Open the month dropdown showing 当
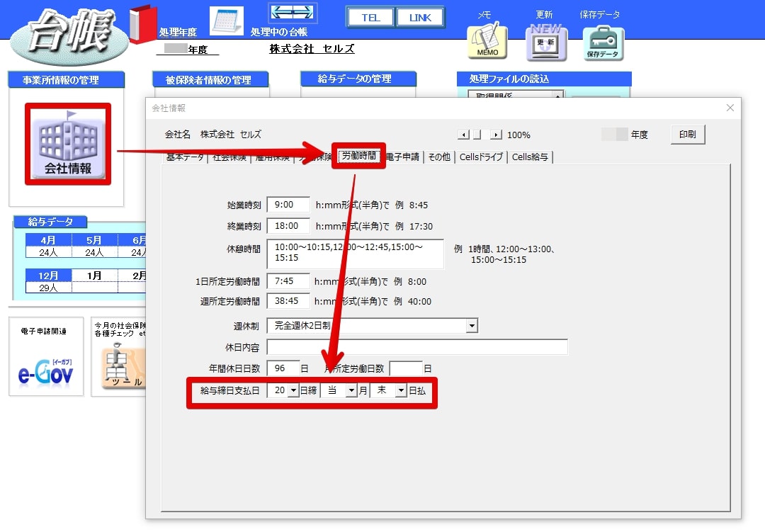Screen dimensions: 765x532 [351, 390]
